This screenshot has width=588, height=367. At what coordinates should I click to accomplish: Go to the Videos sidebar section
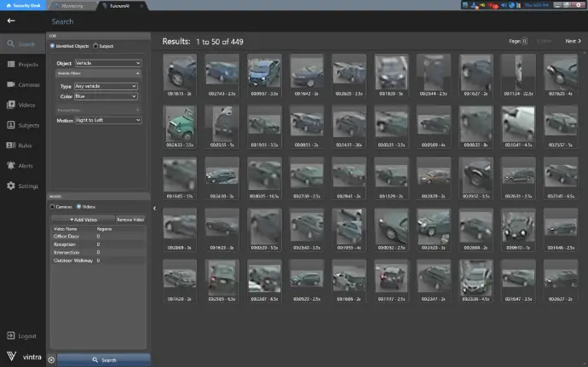click(21, 105)
